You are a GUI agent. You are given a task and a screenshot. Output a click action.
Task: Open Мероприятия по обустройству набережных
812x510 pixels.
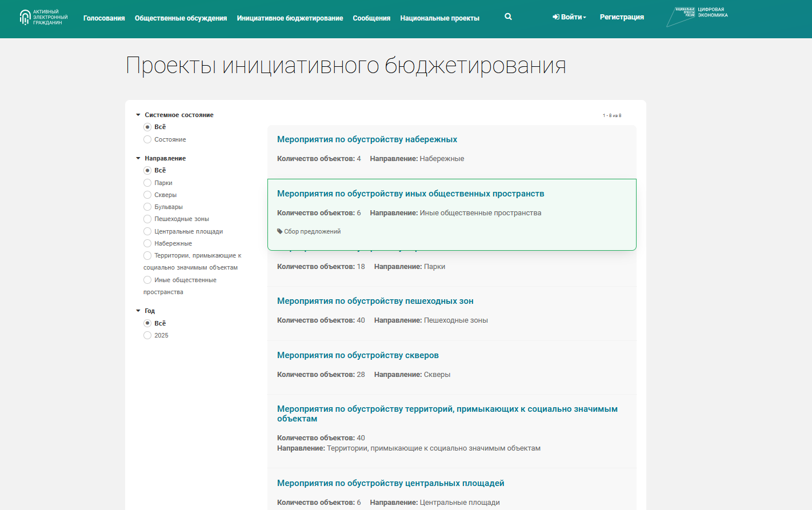(367, 139)
